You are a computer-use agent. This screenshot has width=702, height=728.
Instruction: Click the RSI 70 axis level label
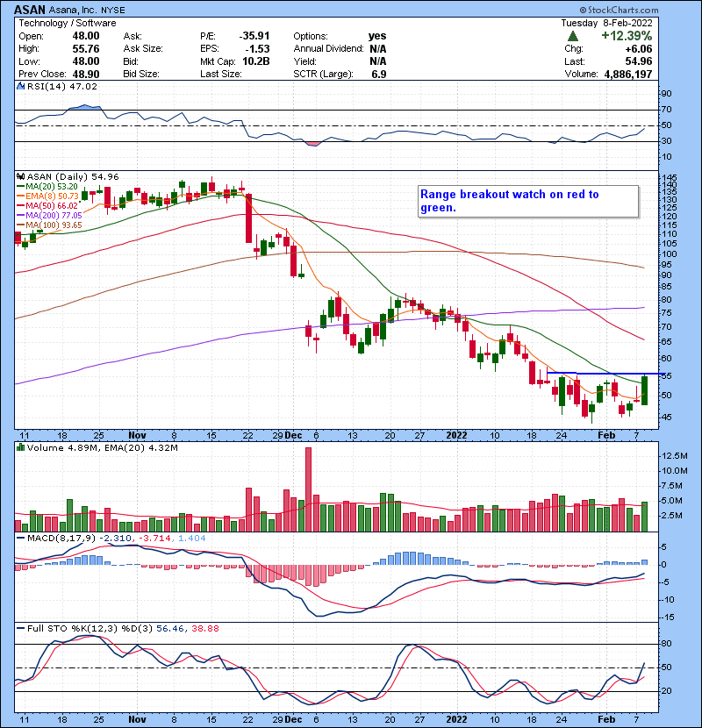[x=666, y=110]
